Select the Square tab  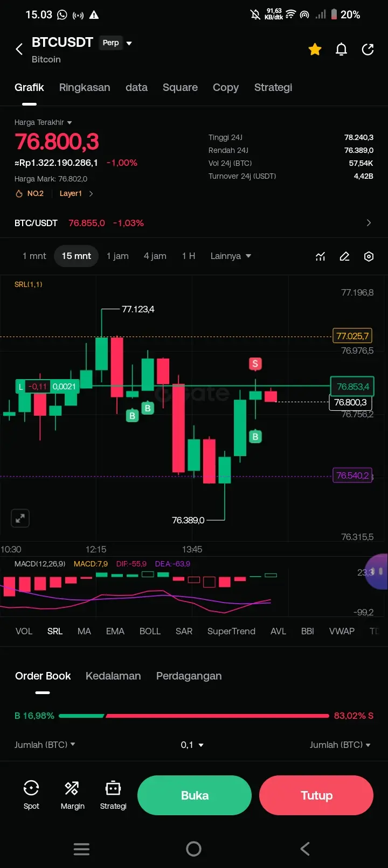[180, 87]
